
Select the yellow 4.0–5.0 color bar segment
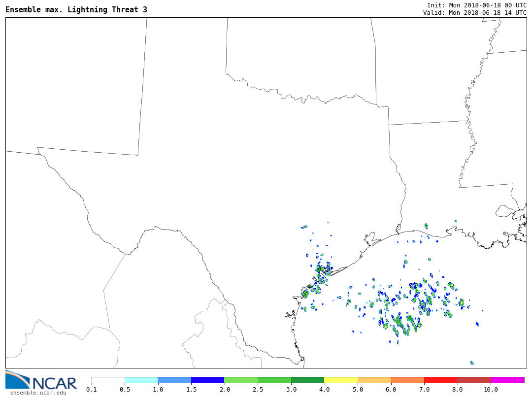coord(341,380)
